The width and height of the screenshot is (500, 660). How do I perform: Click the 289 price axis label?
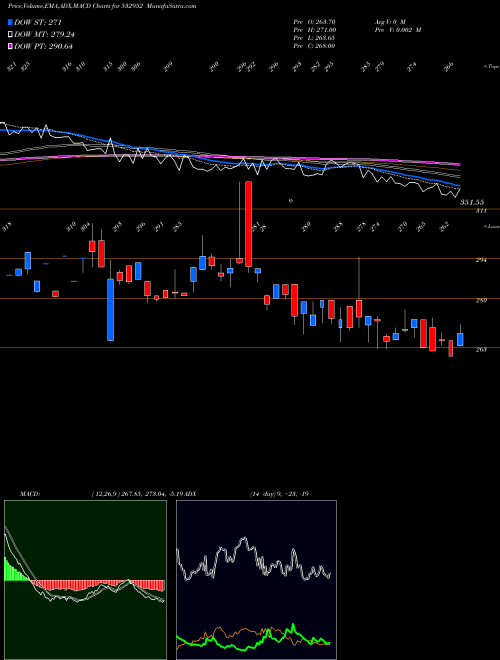point(481,300)
